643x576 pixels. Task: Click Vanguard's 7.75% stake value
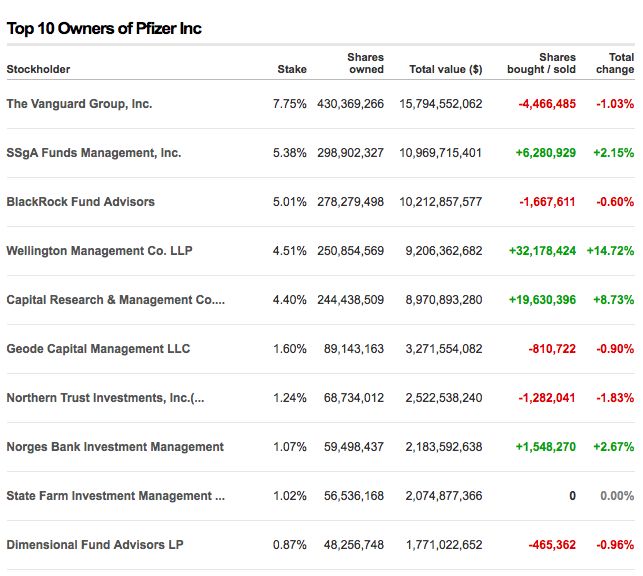[x=290, y=104]
